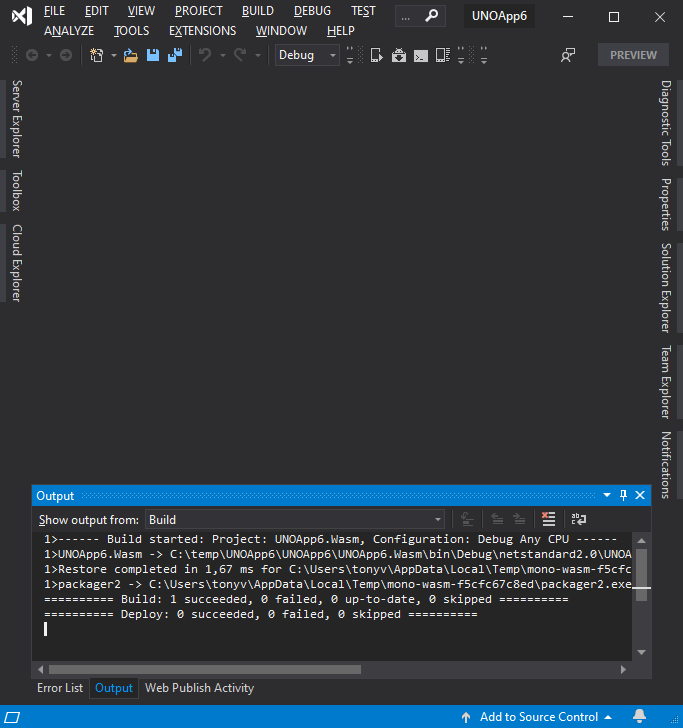
Task: Open the Android adb command prompt icon
Action: pyautogui.click(x=421, y=56)
